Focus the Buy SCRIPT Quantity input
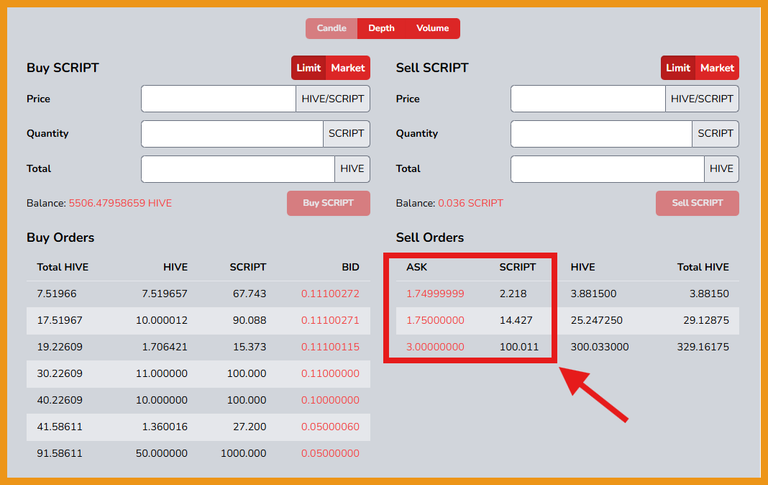Image resolution: width=768 pixels, height=485 pixels. [232, 134]
